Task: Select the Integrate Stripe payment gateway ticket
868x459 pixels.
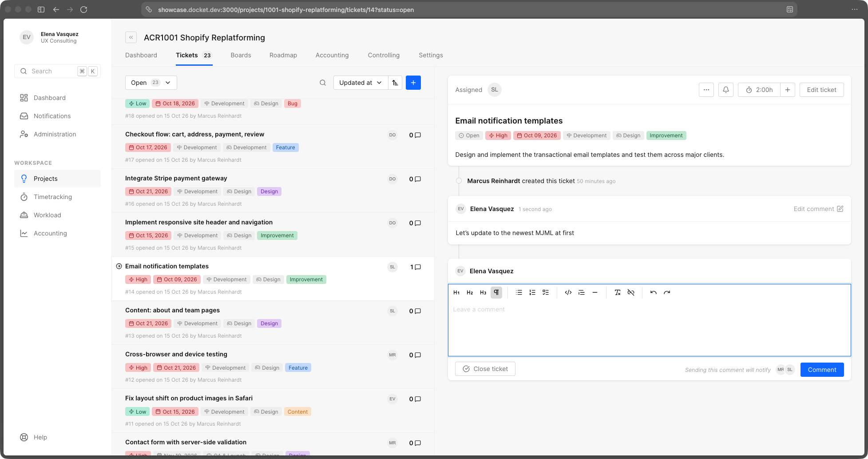Action: tap(273, 191)
